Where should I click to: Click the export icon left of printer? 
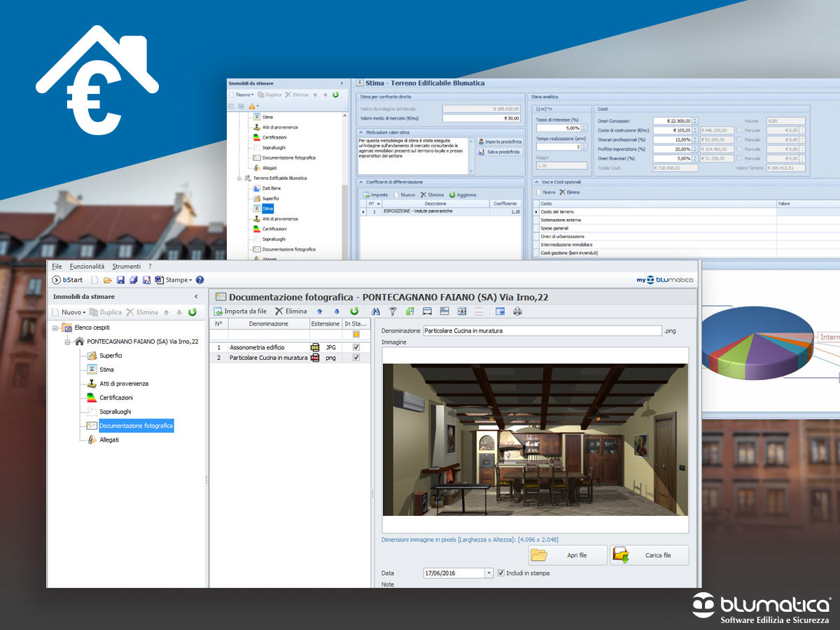tap(500, 311)
